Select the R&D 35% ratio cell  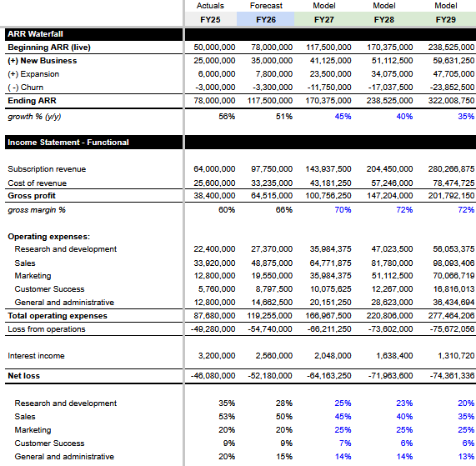(227, 403)
